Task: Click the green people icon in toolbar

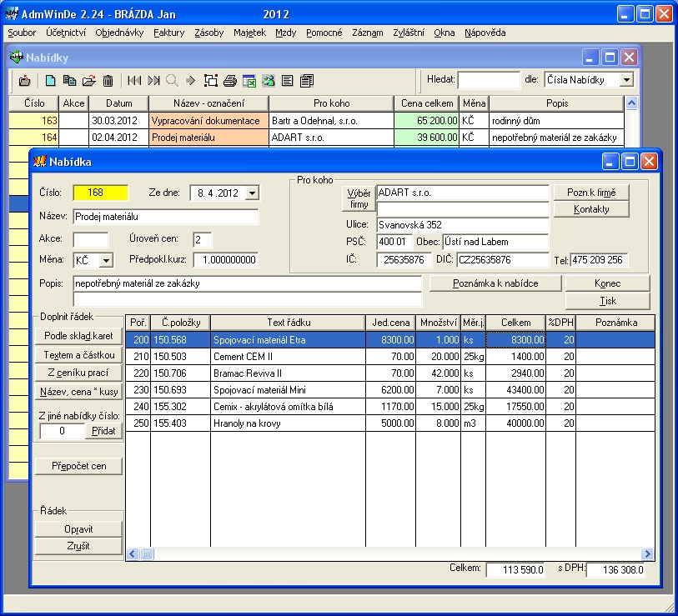Action: [268, 80]
